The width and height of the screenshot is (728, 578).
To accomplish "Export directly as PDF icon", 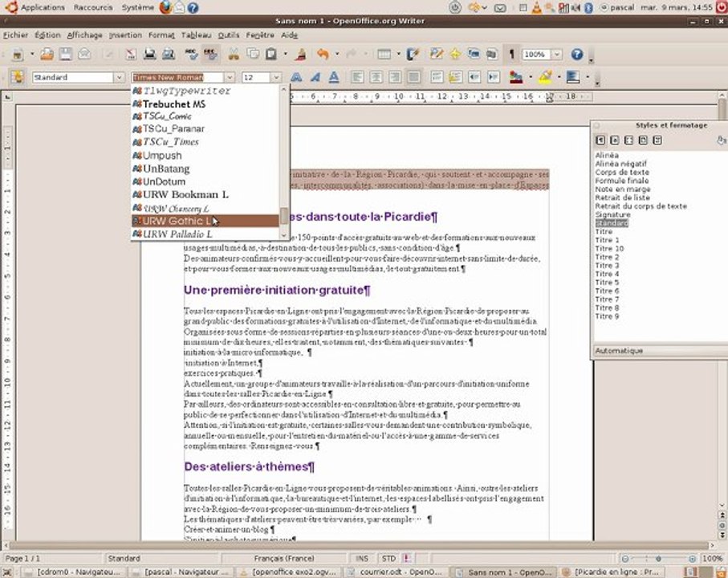I will click(132, 55).
